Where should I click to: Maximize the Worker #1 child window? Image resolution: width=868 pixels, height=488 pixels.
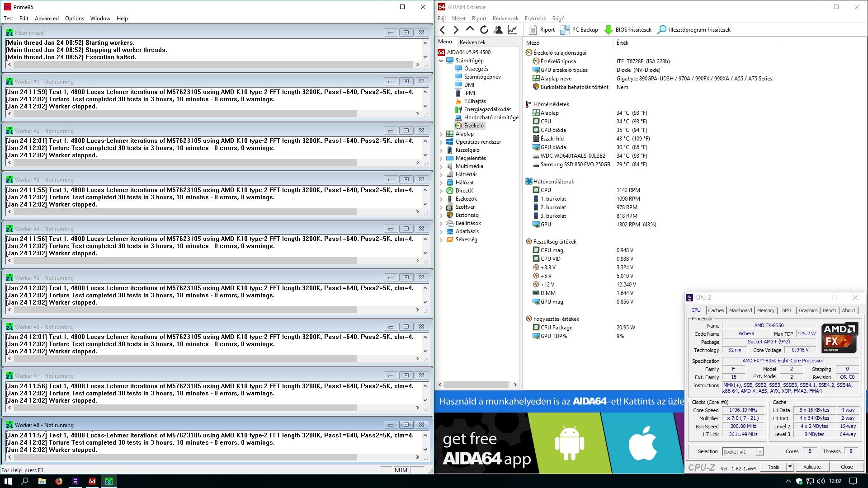[x=406, y=81]
